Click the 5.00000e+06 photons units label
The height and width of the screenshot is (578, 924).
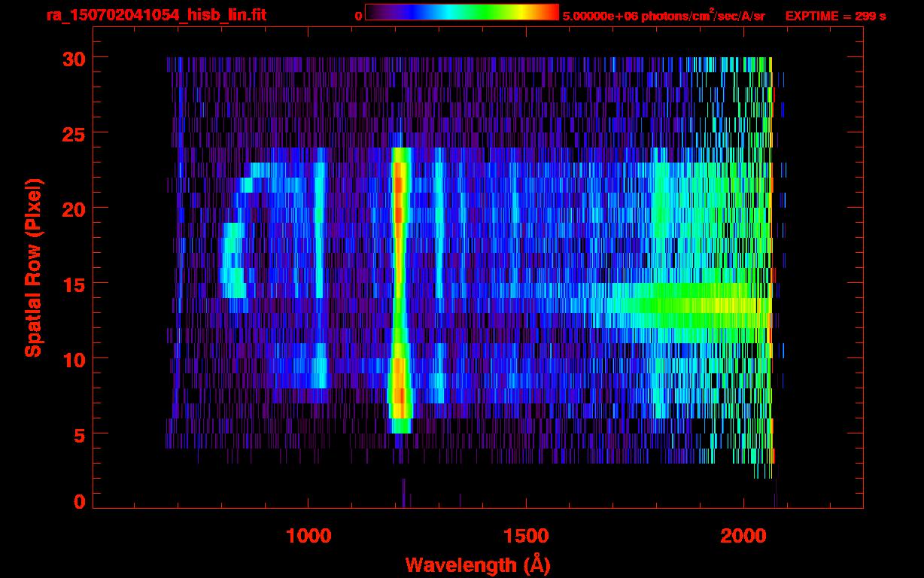pos(664,16)
